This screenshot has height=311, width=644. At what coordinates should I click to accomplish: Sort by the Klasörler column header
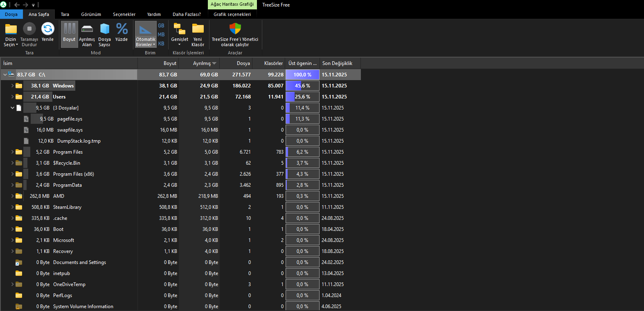coord(269,63)
